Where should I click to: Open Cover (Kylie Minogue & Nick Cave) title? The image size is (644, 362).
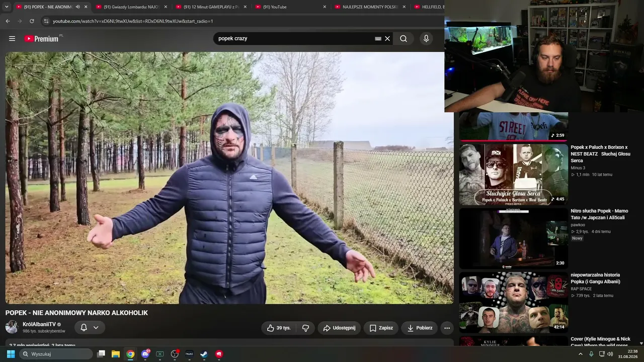tap(601, 342)
